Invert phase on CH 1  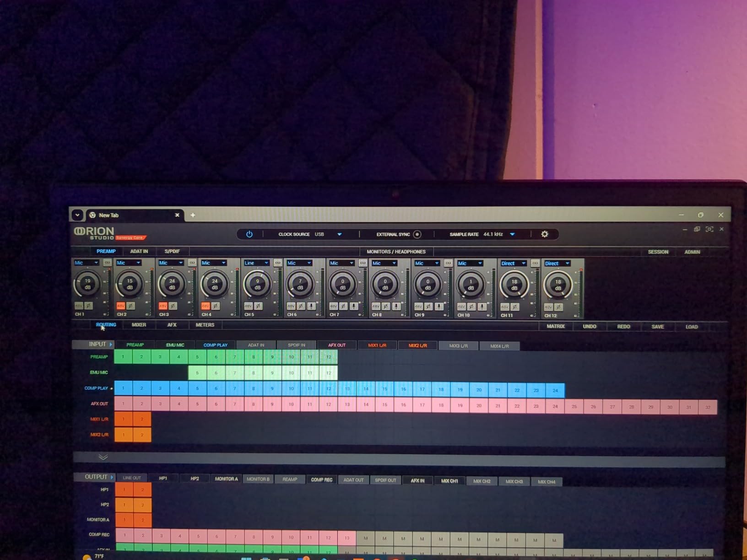click(x=89, y=306)
